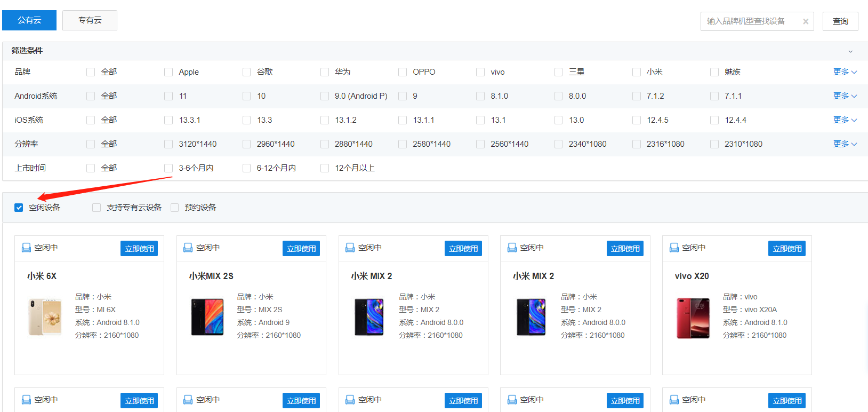868x412 pixels.
Task: Switch to the 公有云 tab
Action: tap(29, 20)
